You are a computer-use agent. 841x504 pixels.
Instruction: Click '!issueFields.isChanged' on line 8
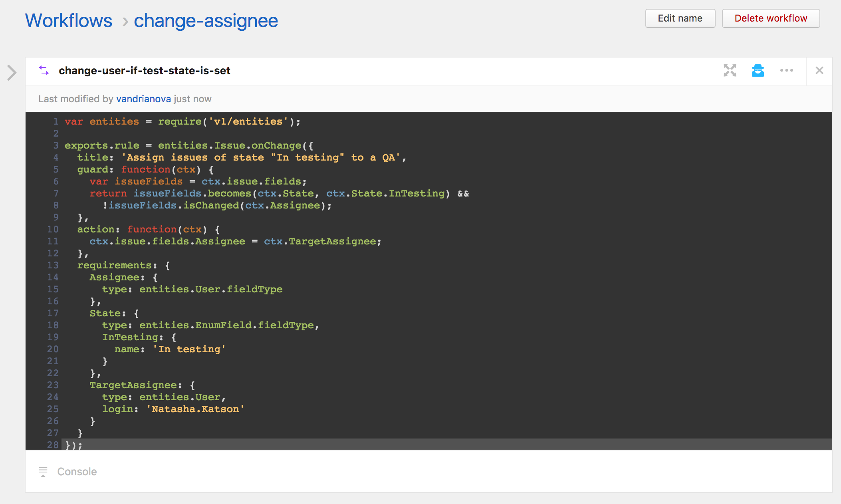(x=171, y=205)
